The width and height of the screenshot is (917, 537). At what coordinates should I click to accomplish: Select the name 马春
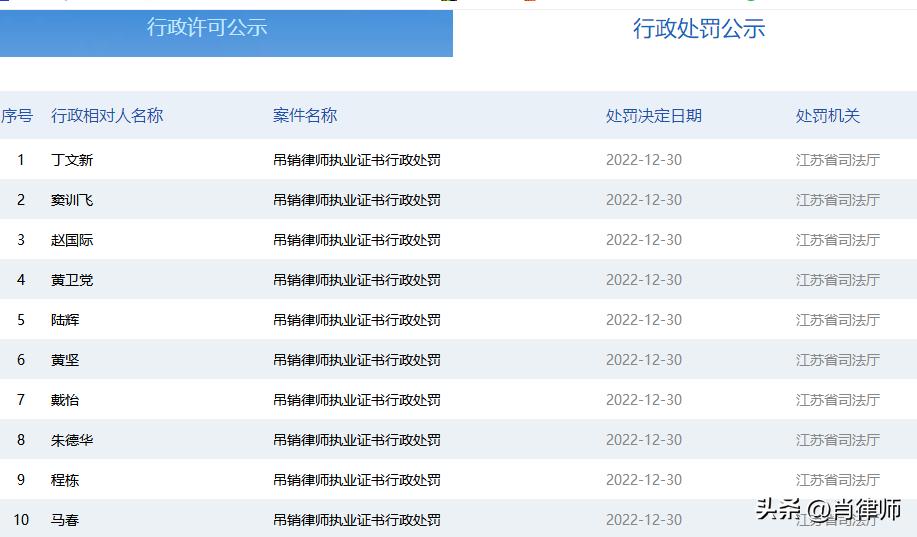pos(65,520)
